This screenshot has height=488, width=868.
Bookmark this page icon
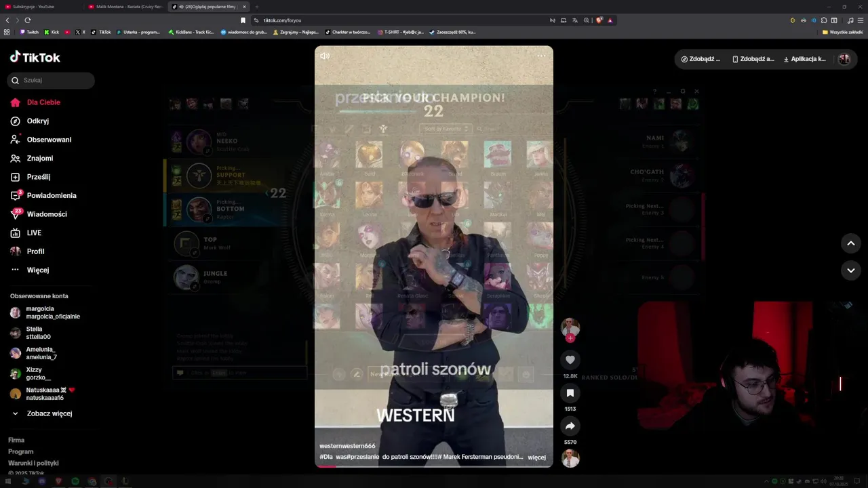point(243,20)
